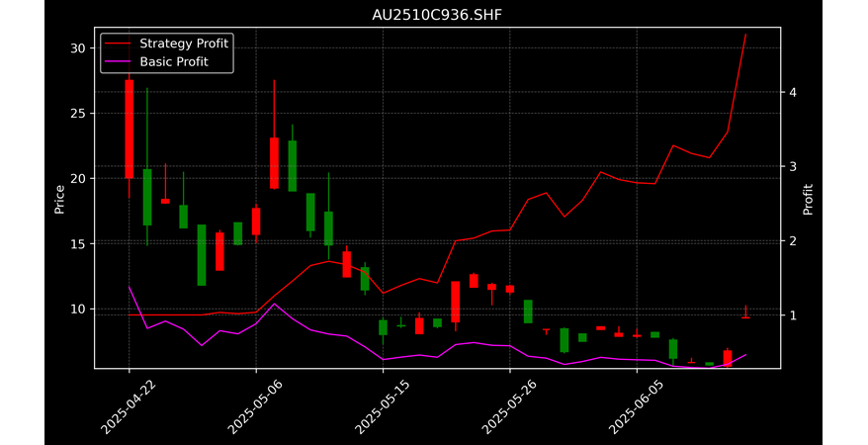The image size is (868, 445).
Task: Click the 4 tick on Profit axis
Action: [x=793, y=92]
